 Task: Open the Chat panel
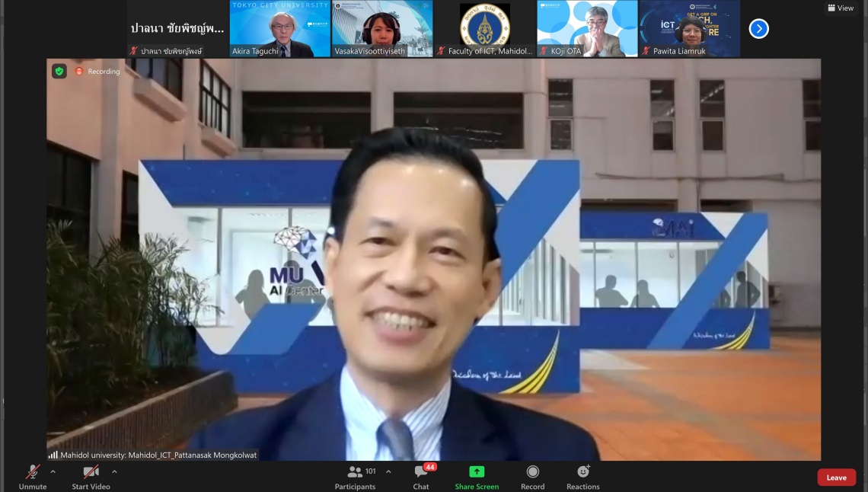(421, 476)
